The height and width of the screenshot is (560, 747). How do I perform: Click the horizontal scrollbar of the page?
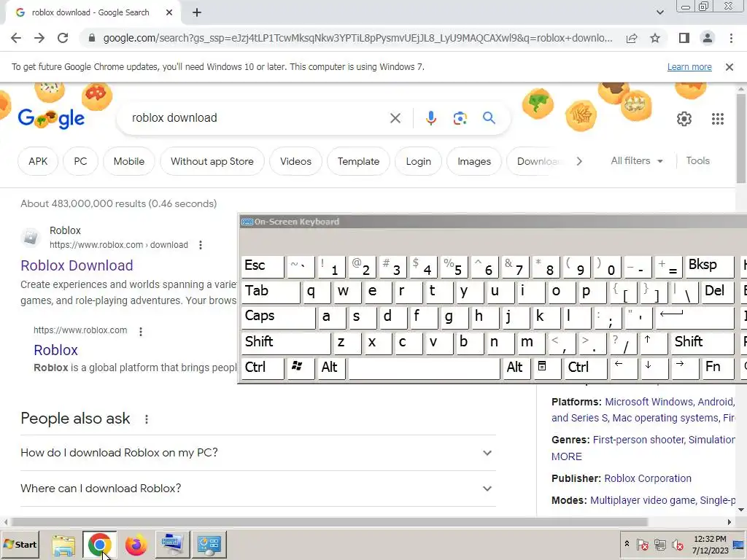coord(329,522)
